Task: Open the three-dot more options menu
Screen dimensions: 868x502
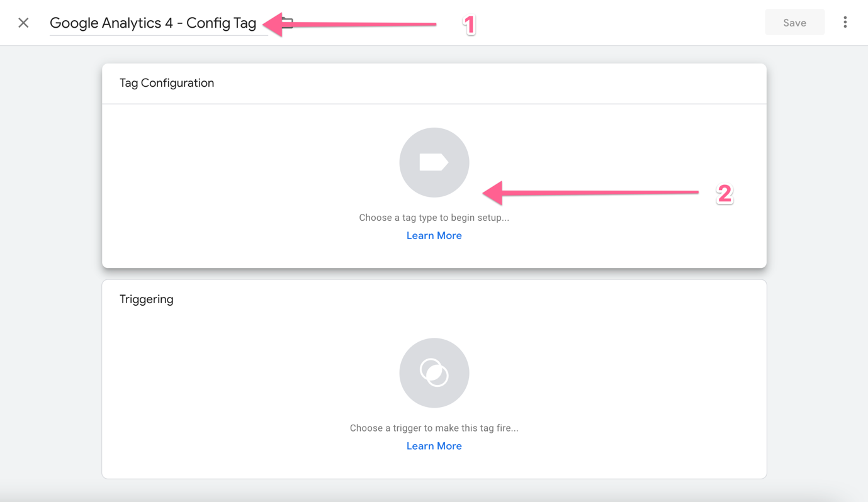Action: (x=845, y=23)
